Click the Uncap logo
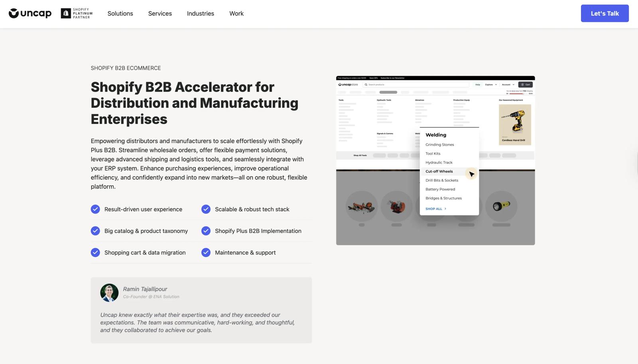 pyautogui.click(x=30, y=14)
